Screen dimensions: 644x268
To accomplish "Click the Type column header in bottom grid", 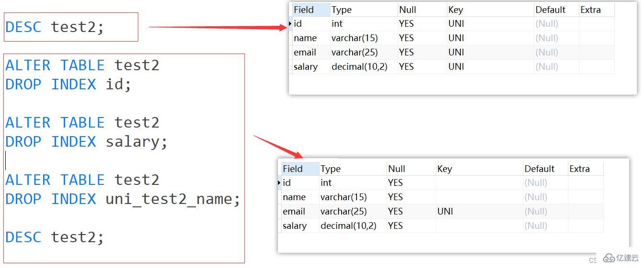I will pos(353,169).
